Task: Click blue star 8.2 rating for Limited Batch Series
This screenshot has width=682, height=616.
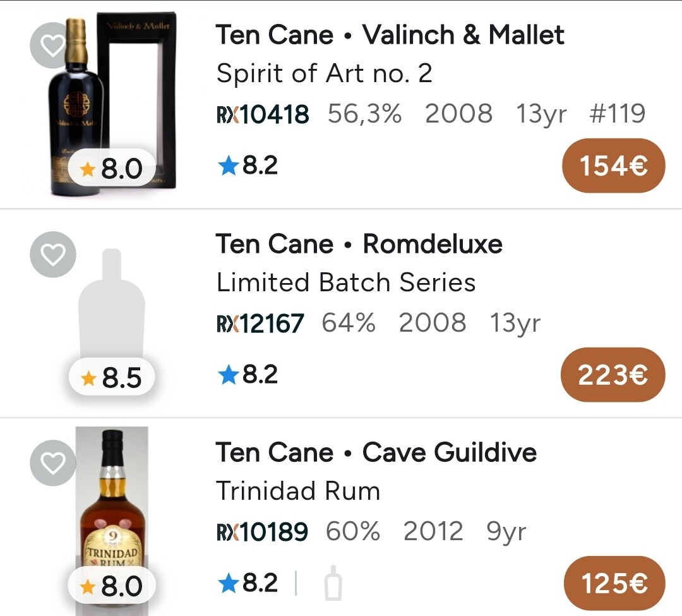Action: point(248,375)
